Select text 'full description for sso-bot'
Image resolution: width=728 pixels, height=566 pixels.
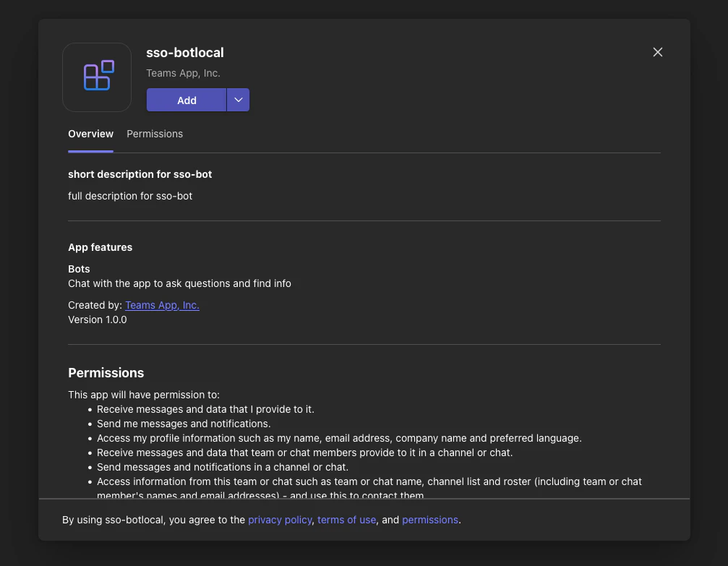130,196
